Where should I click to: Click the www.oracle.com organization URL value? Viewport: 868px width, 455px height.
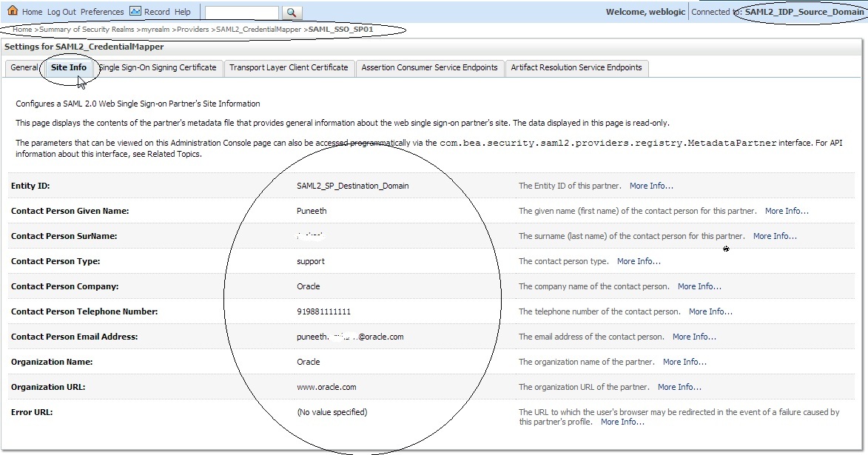[326, 387]
